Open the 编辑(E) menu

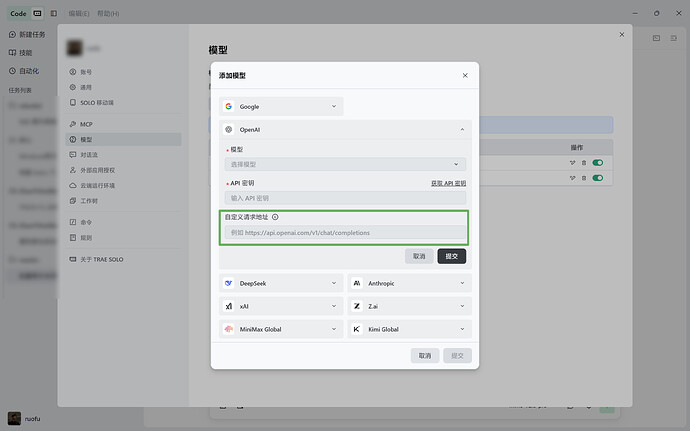[x=79, y=13]
